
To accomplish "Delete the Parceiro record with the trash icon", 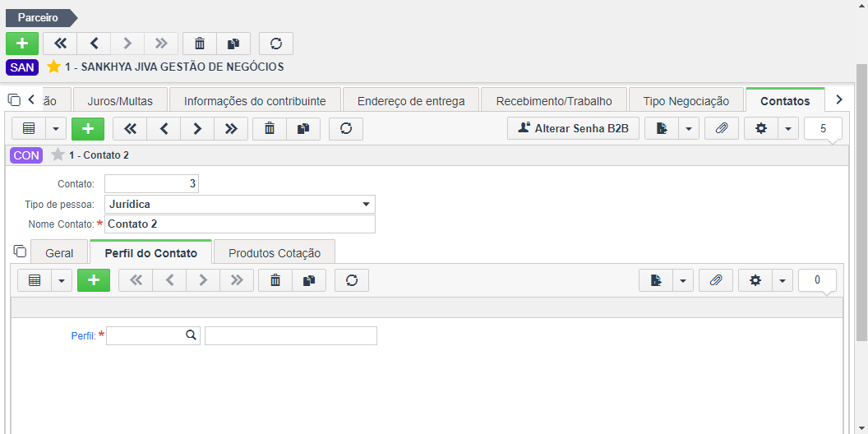I will point(200,44).
